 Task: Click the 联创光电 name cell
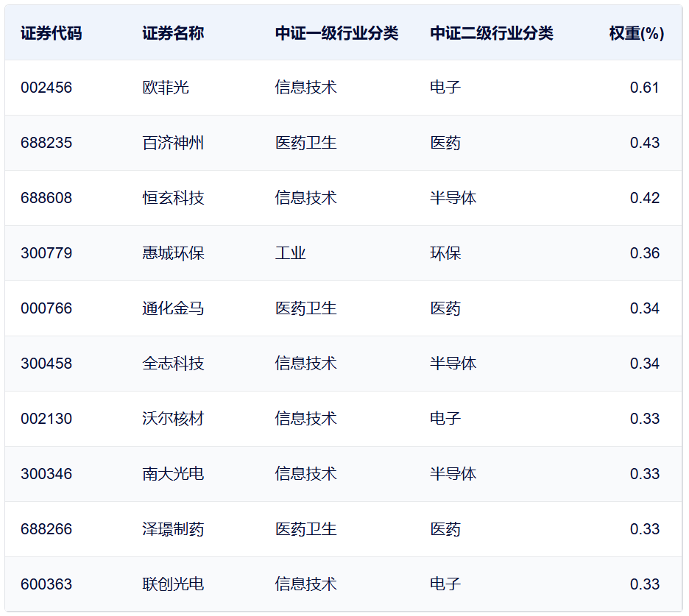[x=173, y=584]
